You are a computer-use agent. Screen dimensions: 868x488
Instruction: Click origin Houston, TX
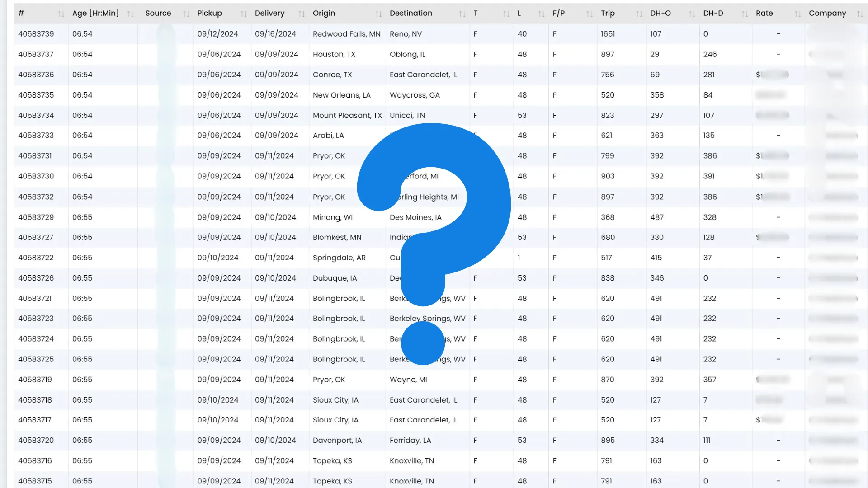[334, 54]
